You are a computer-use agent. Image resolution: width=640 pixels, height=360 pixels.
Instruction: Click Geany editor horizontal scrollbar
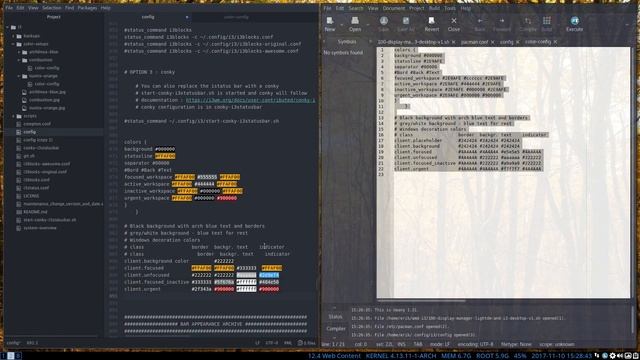(x=421, y=301)
